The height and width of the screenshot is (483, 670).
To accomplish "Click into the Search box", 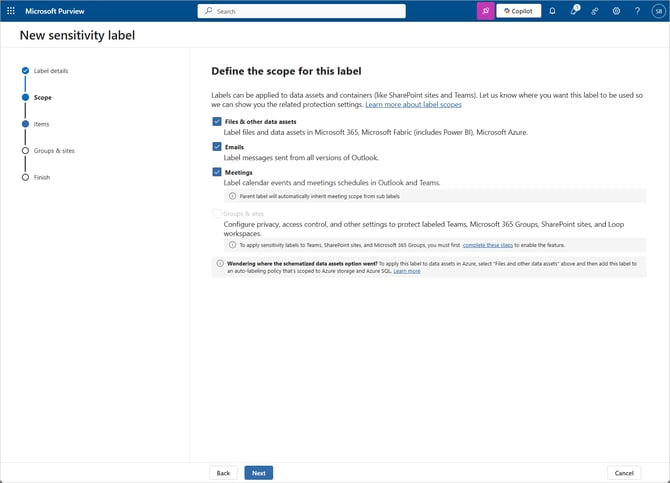I will [301, 11].
